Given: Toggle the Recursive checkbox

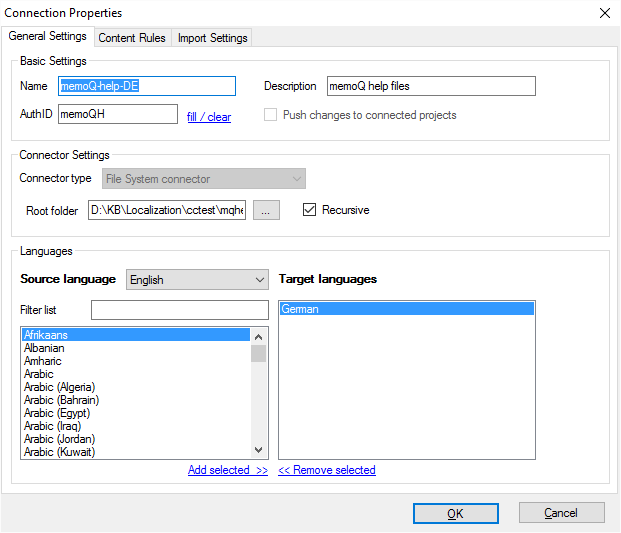Looking at the screenshot, I should tap(310, 210).
